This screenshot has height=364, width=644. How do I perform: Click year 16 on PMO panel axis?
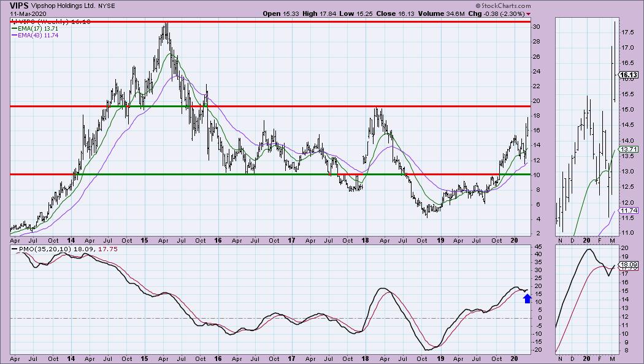pyautogui.click(x=218, y=358)
